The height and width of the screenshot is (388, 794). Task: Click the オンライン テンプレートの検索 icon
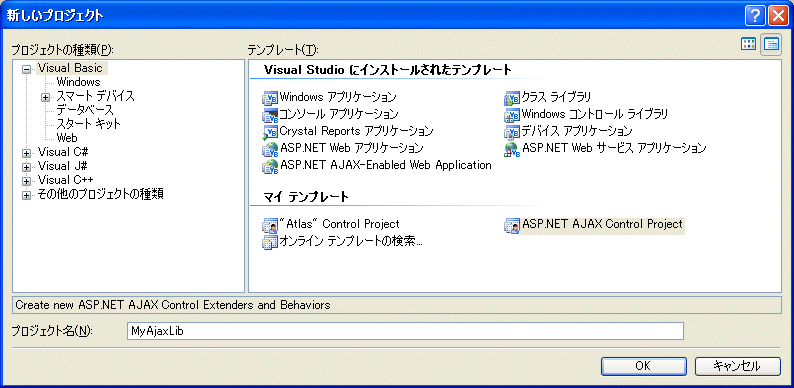(270, 242)
